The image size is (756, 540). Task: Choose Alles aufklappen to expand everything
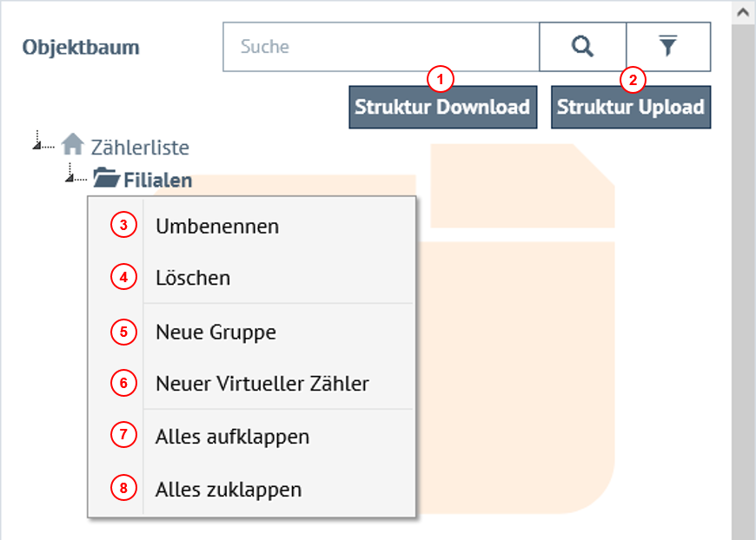(231, 437)
